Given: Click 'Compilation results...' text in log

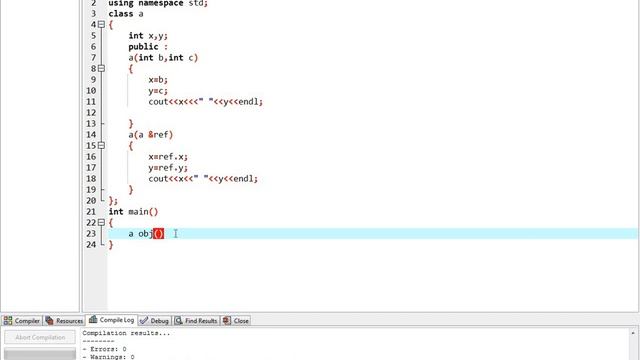Looking at the screenshot, I should click(126, 333).
